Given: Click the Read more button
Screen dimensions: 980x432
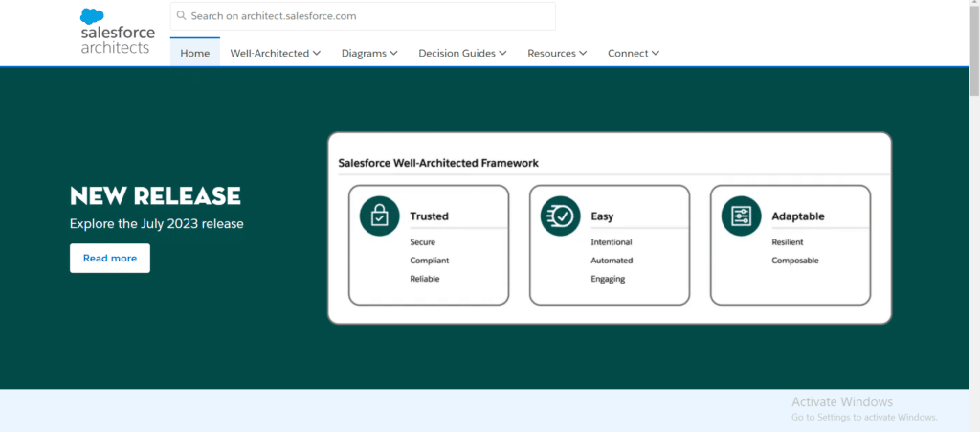Looking at the screenshot, I should pyautogui.click(x=110, y=259).
